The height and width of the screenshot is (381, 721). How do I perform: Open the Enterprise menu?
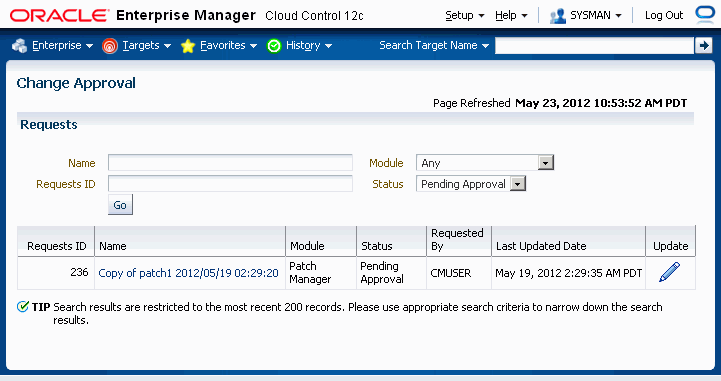pos(63,45)
